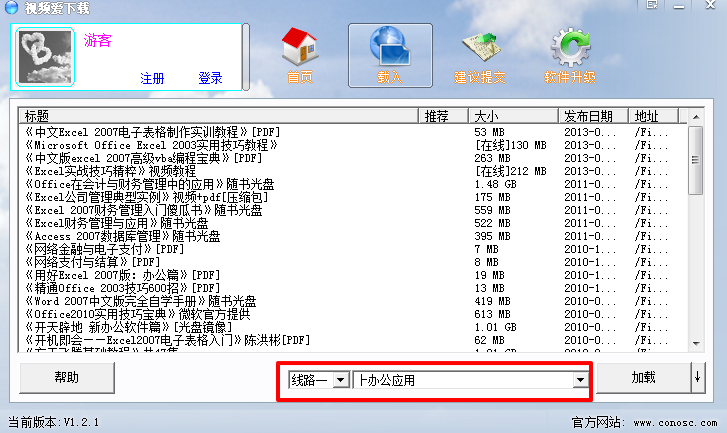Viewport: 727px width, 433px height.
Task: Select row 《Excel实战技巧精粹》视频教程
Action: click(352, 171)
